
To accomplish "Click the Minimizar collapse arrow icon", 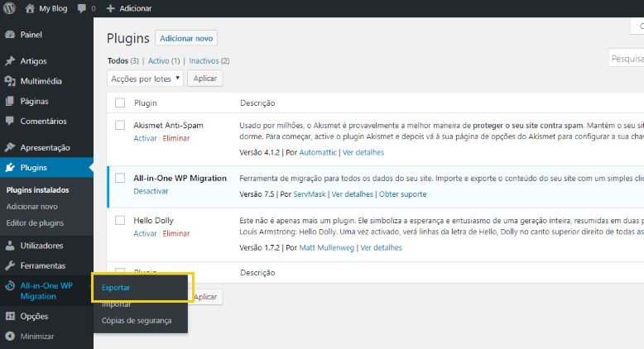I will [10, 337].
